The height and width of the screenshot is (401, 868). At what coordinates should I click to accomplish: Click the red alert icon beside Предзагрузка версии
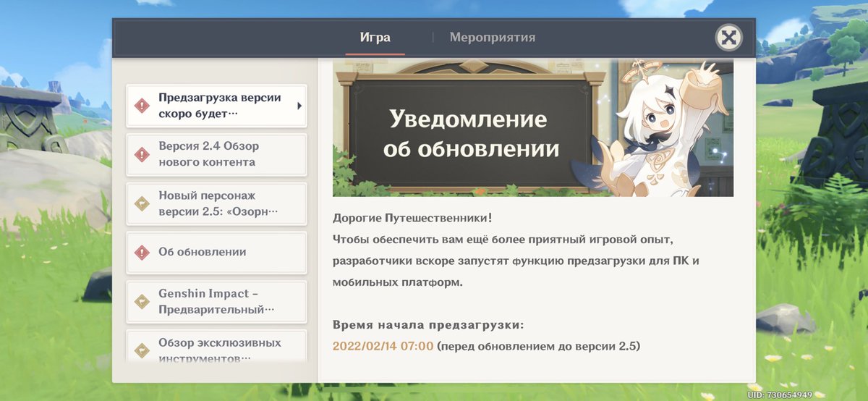[142, 106]
